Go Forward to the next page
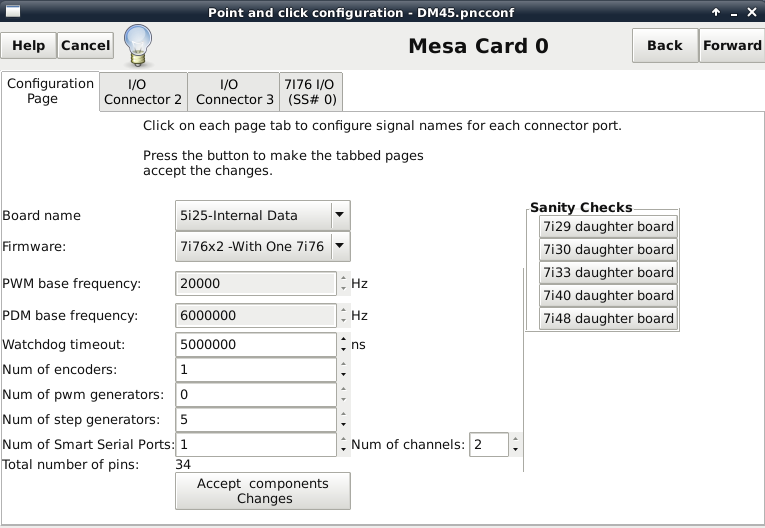Screen dimensions: 765x528 pos(732,45)
